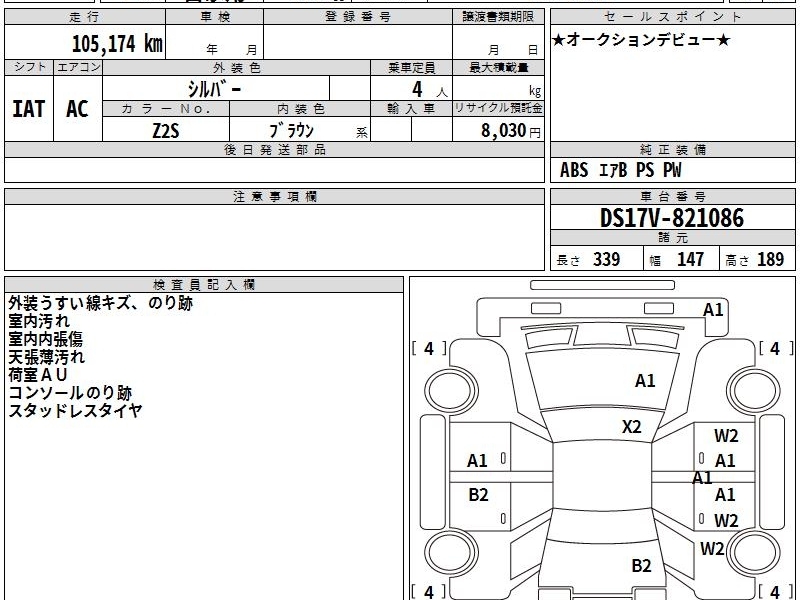Click the 車検 header cell
The image size is (800, 600).
[x=215, y=17]
